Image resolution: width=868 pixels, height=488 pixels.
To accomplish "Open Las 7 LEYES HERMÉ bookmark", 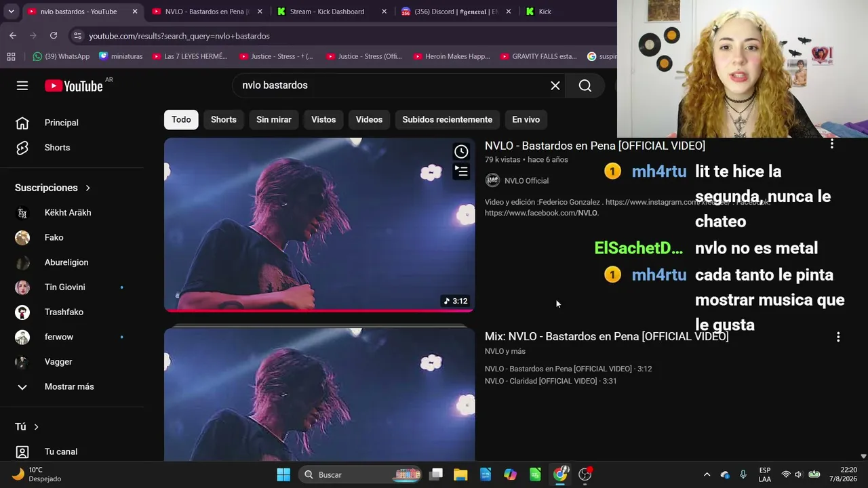I will click(x=190, y=56).
